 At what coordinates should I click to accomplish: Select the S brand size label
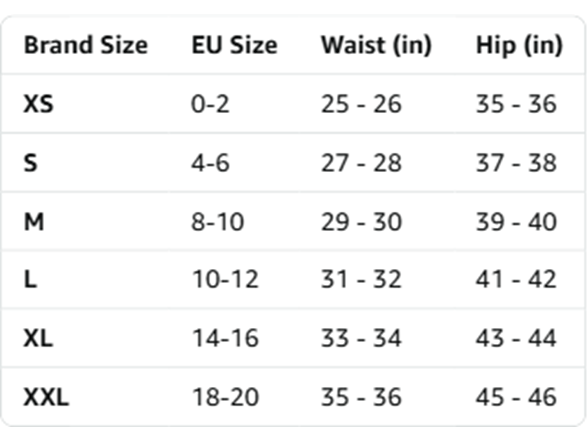[x=31, y=163]
